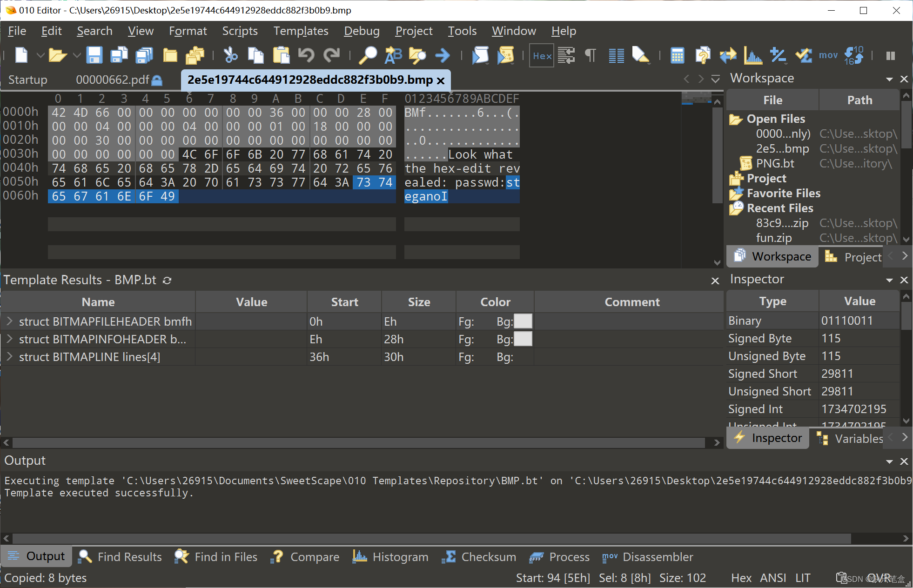Click the Histogram toolbar icon
The image size is (913, 588).
click(x=752, y=55)
